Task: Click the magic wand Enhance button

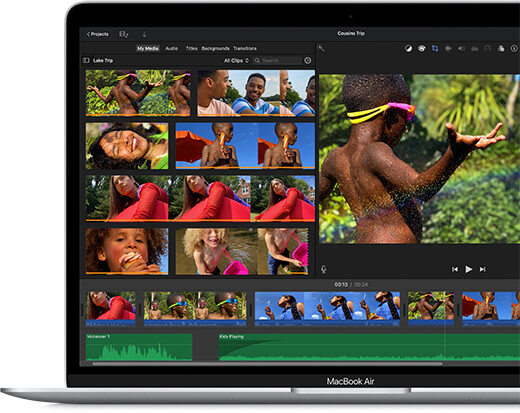Action: coord(321,48)
